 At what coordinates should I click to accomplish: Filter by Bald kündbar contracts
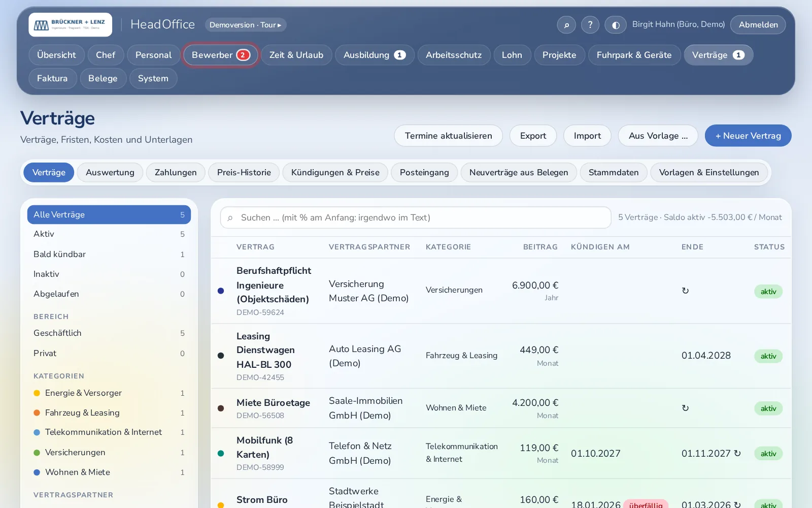point(109,254)
